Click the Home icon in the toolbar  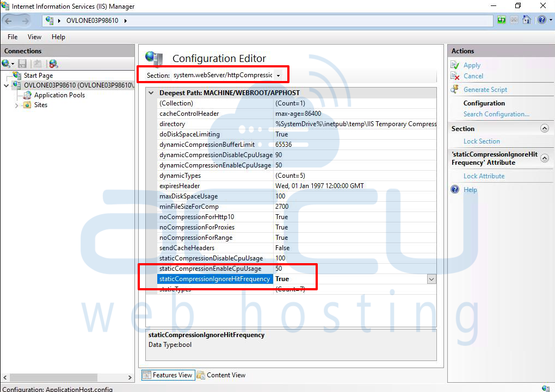[527, 20]
